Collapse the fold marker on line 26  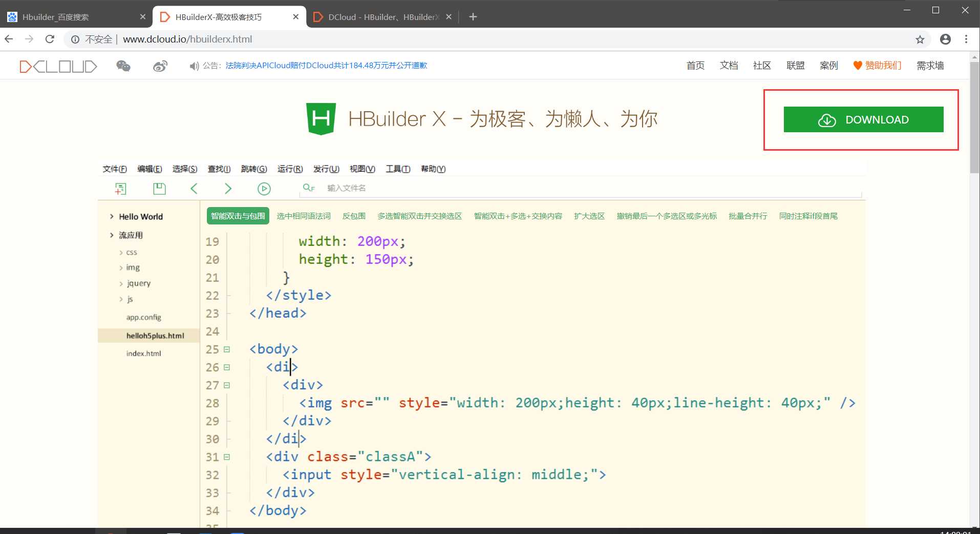227,367
